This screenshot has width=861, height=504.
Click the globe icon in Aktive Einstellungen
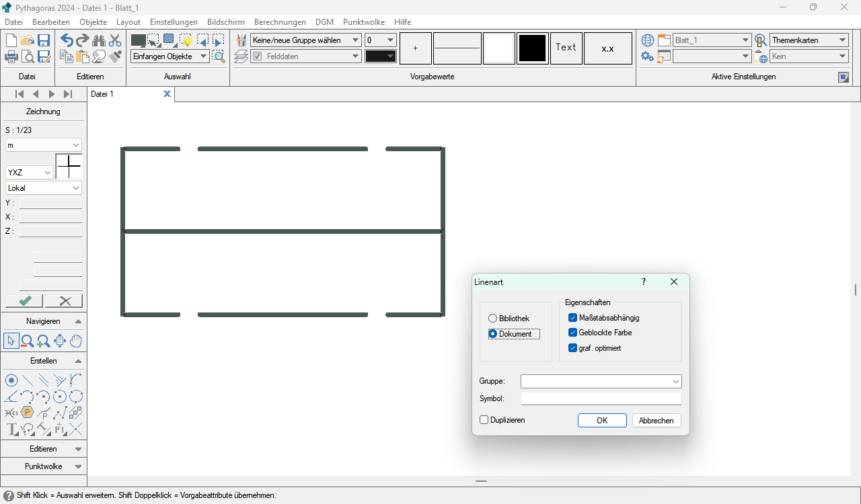tap(648, 40)
